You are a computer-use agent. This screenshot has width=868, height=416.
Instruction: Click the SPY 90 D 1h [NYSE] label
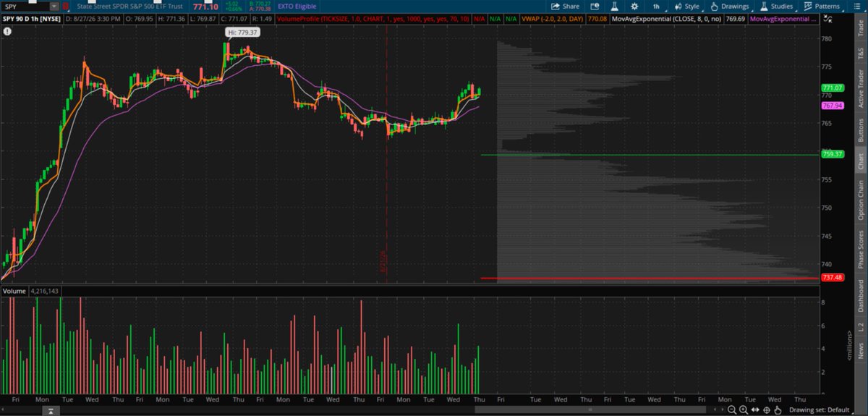coord(31,19)
